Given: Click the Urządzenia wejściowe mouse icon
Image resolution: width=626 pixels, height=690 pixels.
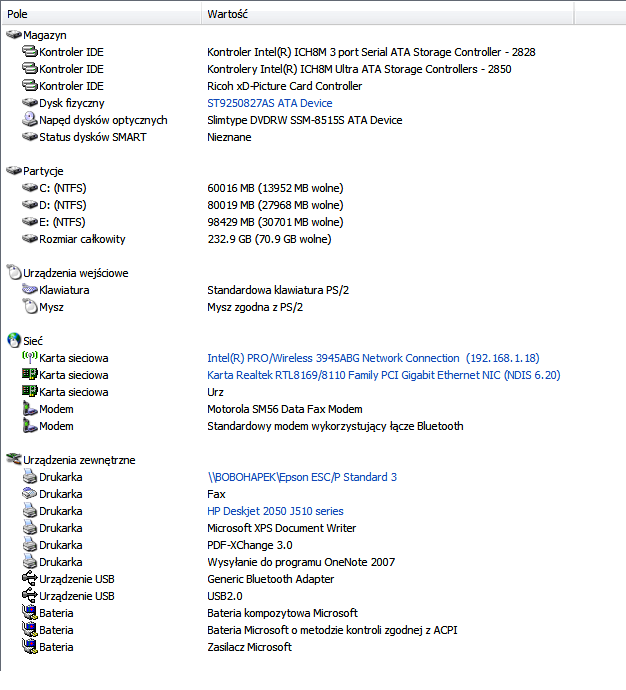Looking at the screenshot, I should pos(14,272).
